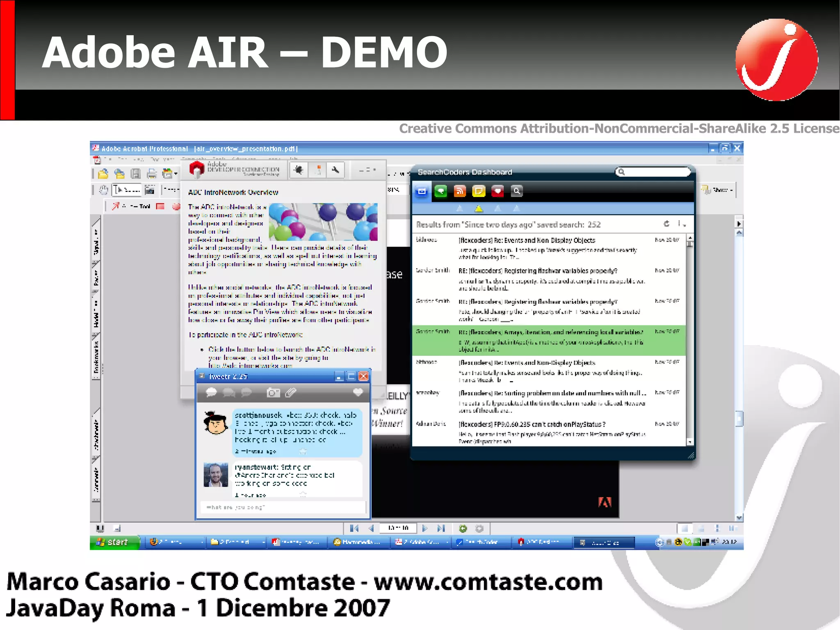
Task: Go to the next page in Acrobat
Action: point(425,528)
